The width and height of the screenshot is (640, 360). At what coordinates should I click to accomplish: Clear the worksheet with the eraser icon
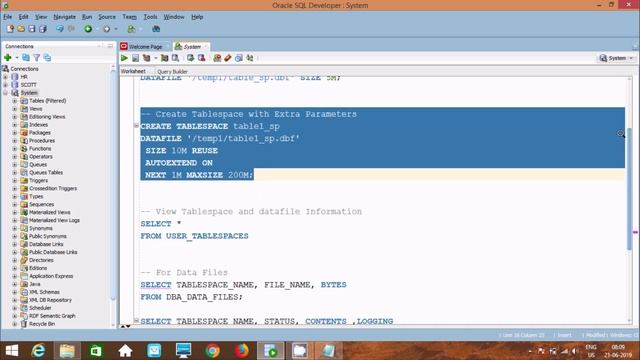[x=228, y=58]
